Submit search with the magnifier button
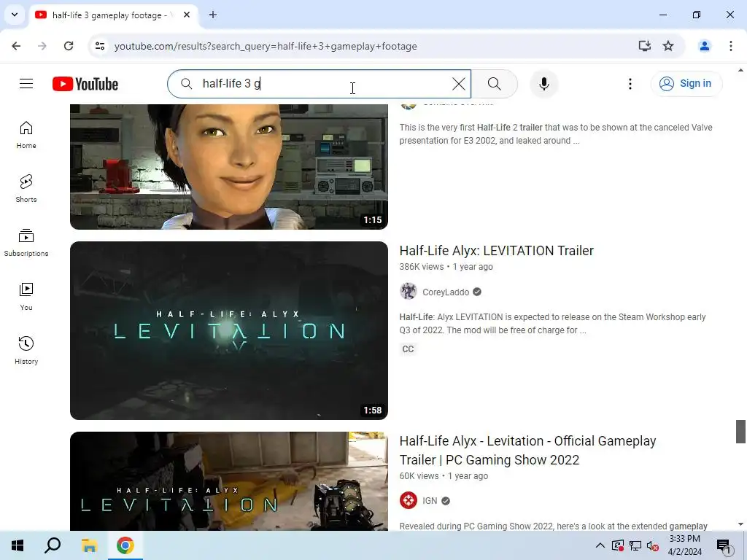This screenshot has height=560, width=747. tap(495, 84)
